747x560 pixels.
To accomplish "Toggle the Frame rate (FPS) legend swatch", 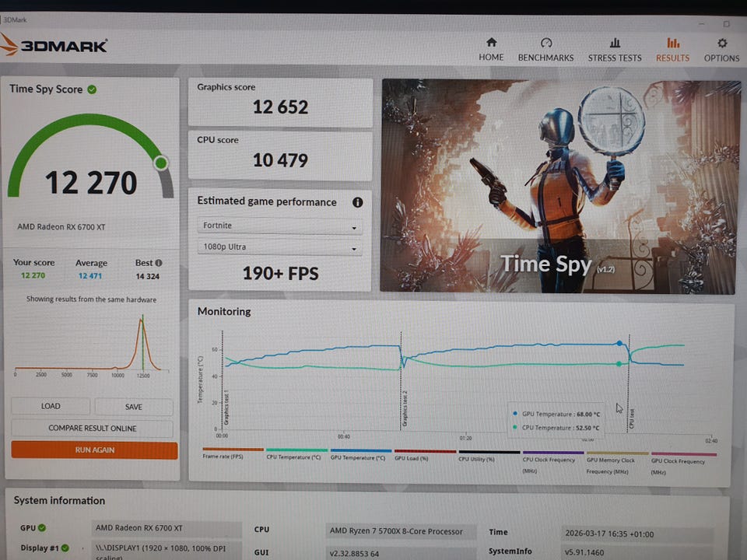I will coord(233,449).
